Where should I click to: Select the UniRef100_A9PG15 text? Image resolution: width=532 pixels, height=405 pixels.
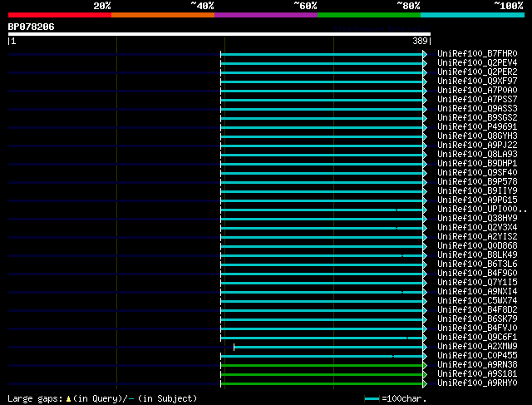(477, 200)
